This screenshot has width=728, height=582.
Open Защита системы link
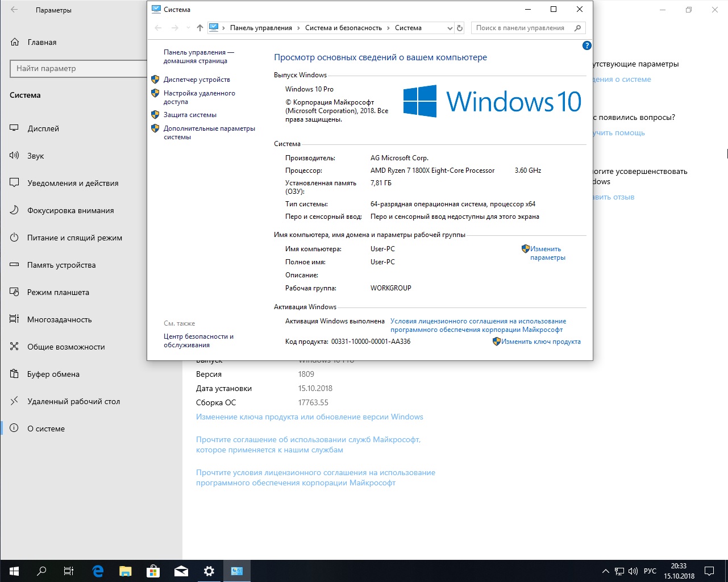pyautogui.click(x=190, y=115)
